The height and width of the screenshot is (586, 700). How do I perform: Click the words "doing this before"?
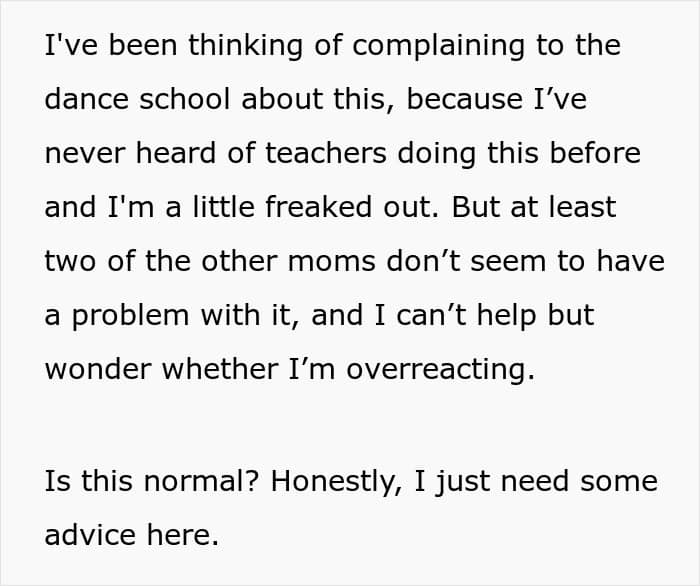[x=519, y=154]
